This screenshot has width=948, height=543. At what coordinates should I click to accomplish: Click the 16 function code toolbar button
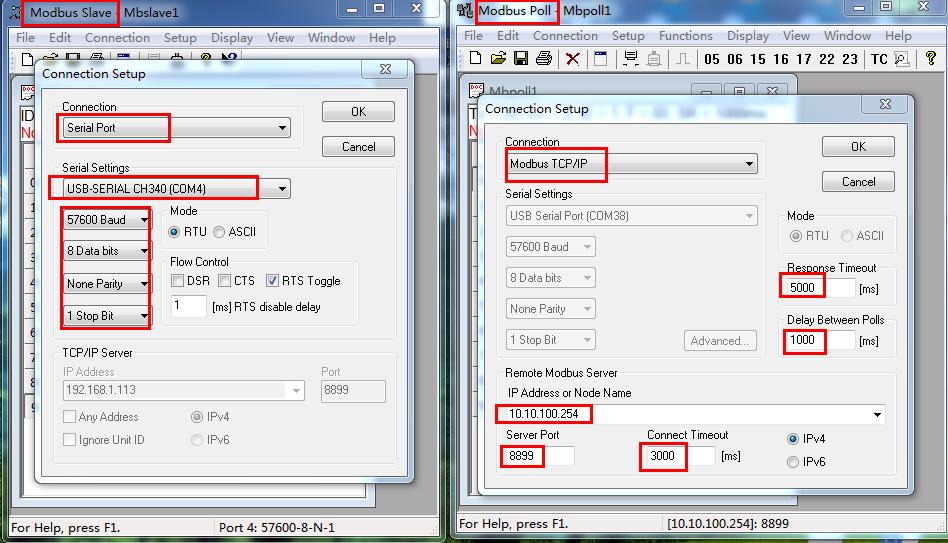coord(781,59)
